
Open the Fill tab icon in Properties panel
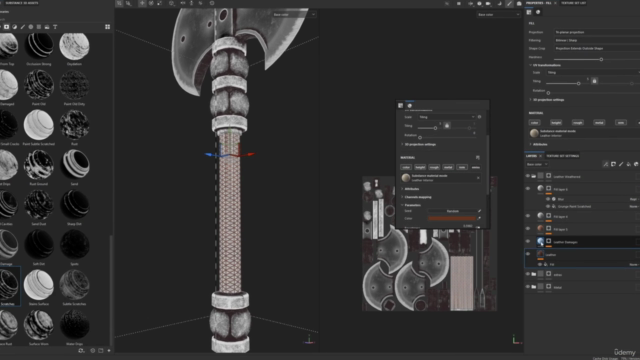coord(529,12)
